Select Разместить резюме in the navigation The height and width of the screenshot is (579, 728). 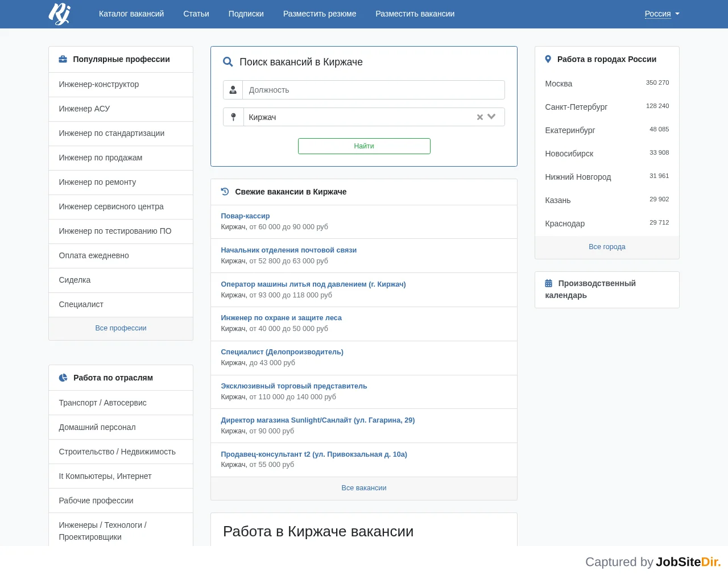click(x=320, y=14)
